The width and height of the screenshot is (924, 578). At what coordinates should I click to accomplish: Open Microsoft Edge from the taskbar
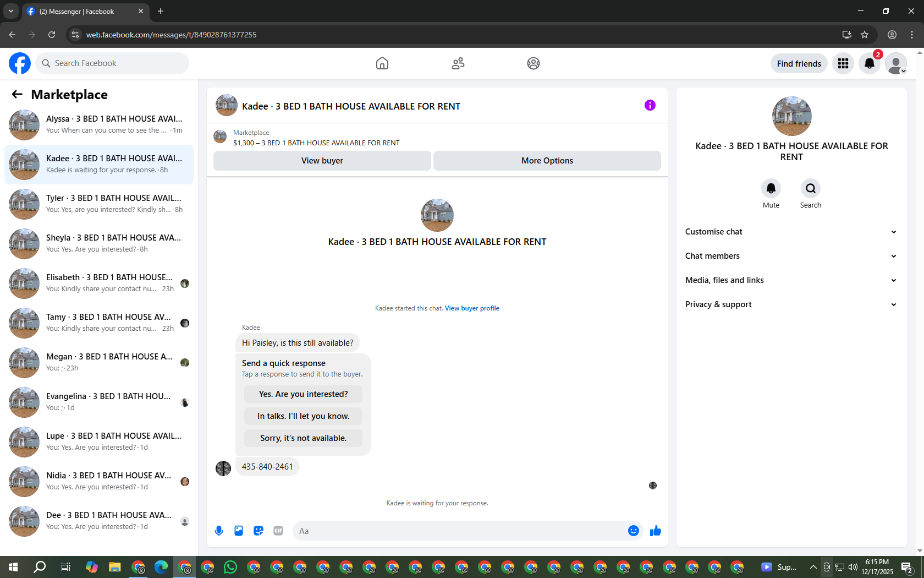pos(161,567)
